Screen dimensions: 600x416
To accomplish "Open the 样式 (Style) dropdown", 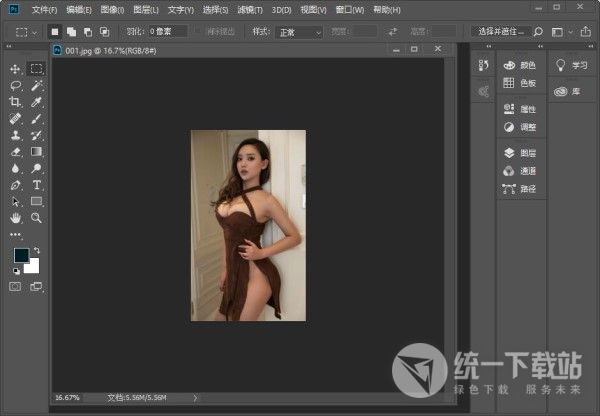I will [x=298, y=32].
